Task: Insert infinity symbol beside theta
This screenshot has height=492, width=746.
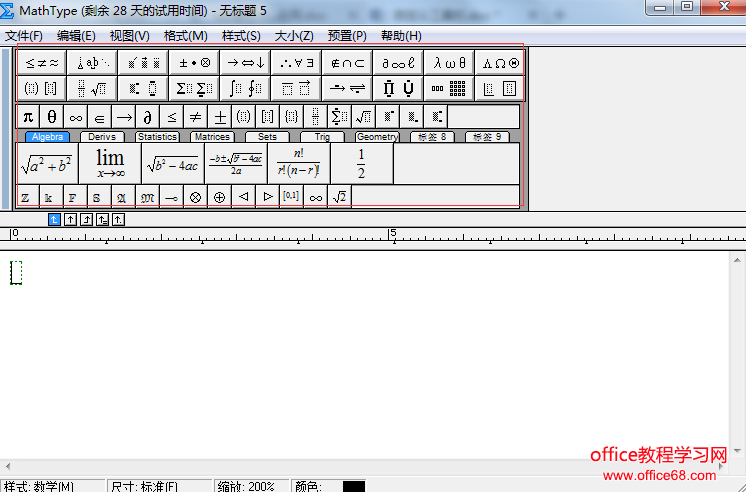Action: (x=76, y=117)
